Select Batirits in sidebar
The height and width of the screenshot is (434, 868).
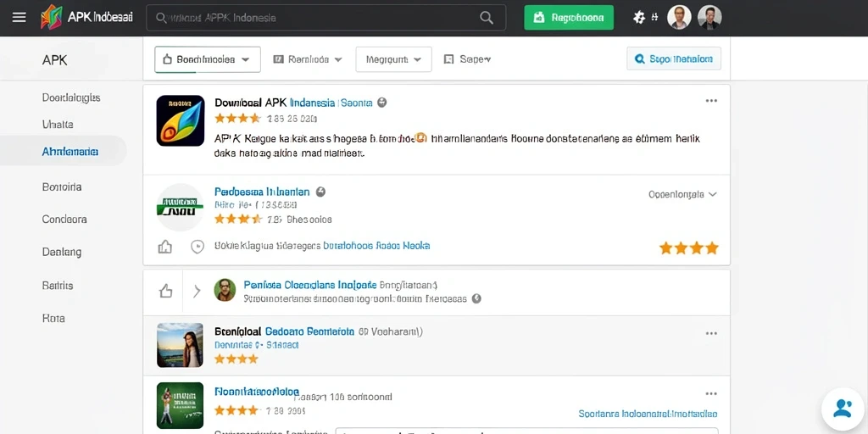pyautogui.click(x=58, y=286)
